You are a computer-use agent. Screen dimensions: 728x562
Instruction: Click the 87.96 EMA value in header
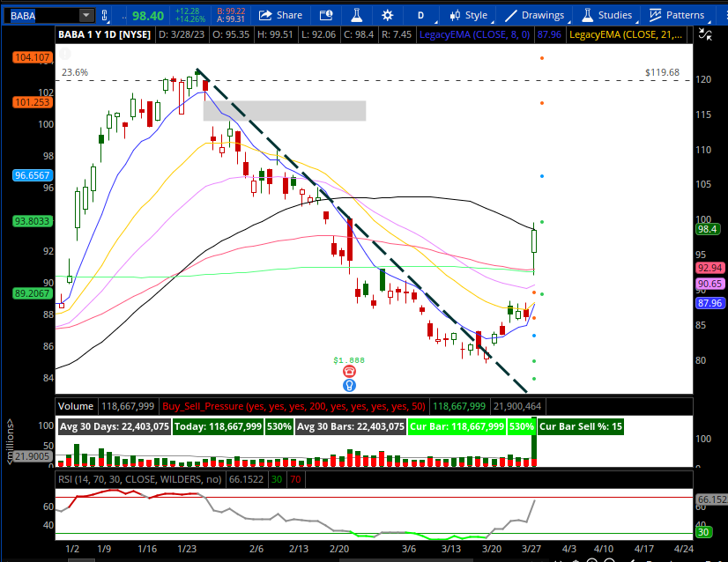(549, 34)
